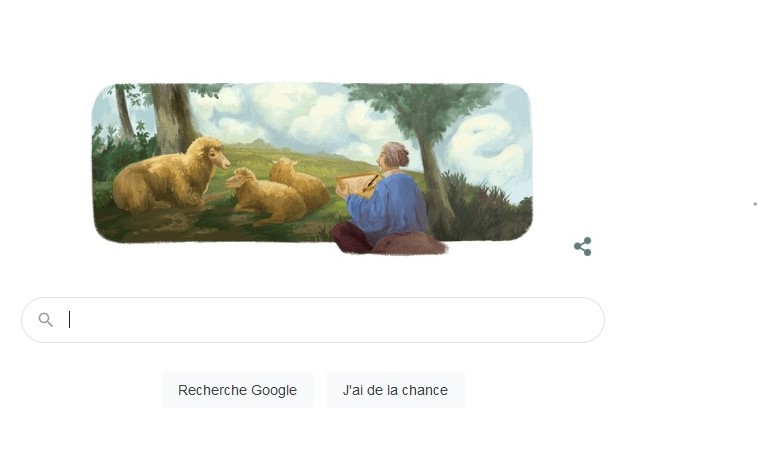Click the distant hill peak in the doodle
The height and width of the screenshot is (453, 759).
tap(257, 143)
